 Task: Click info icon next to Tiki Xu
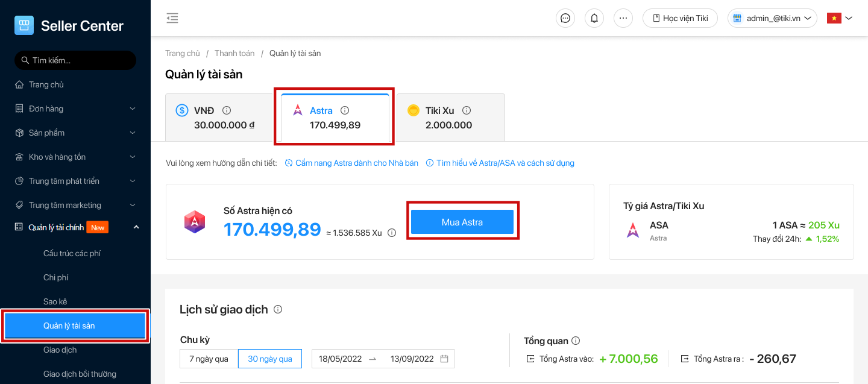(x=467, y=110)
